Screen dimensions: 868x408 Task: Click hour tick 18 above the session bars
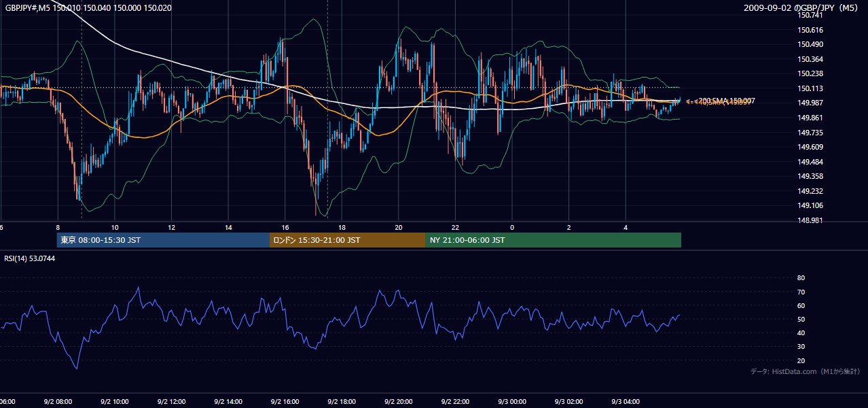[x=342, y=227]
